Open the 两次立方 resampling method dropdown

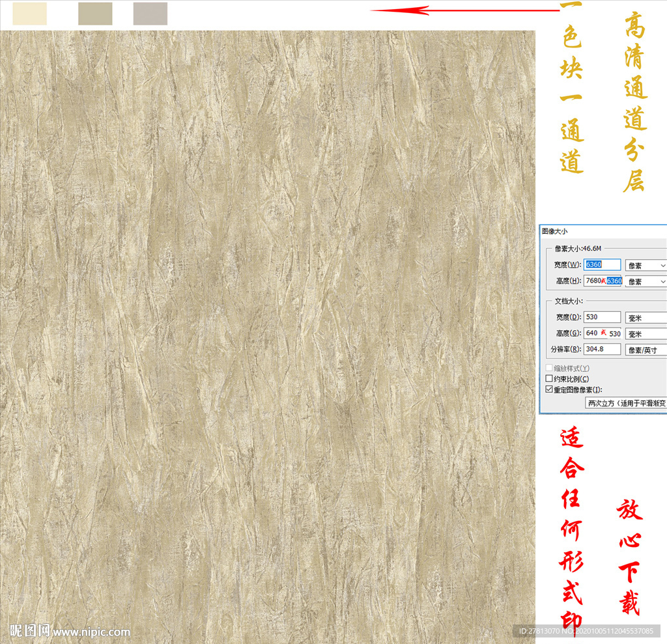[x=626, y=403]
